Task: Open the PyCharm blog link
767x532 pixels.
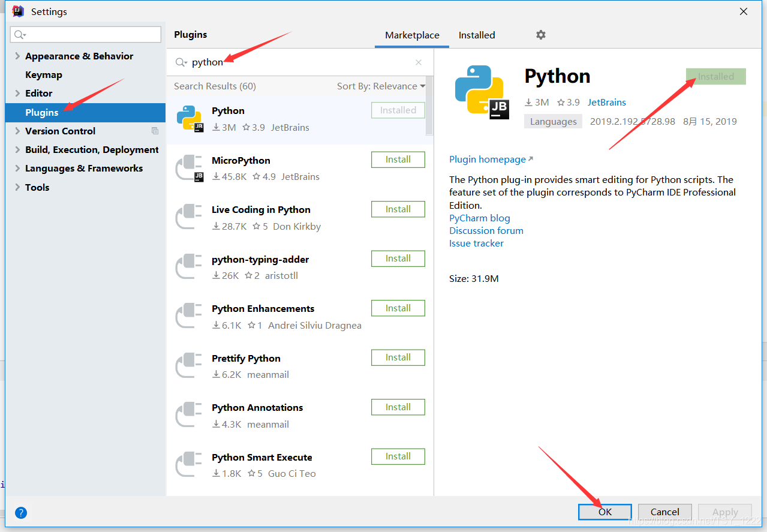Action: pos(480,218)
